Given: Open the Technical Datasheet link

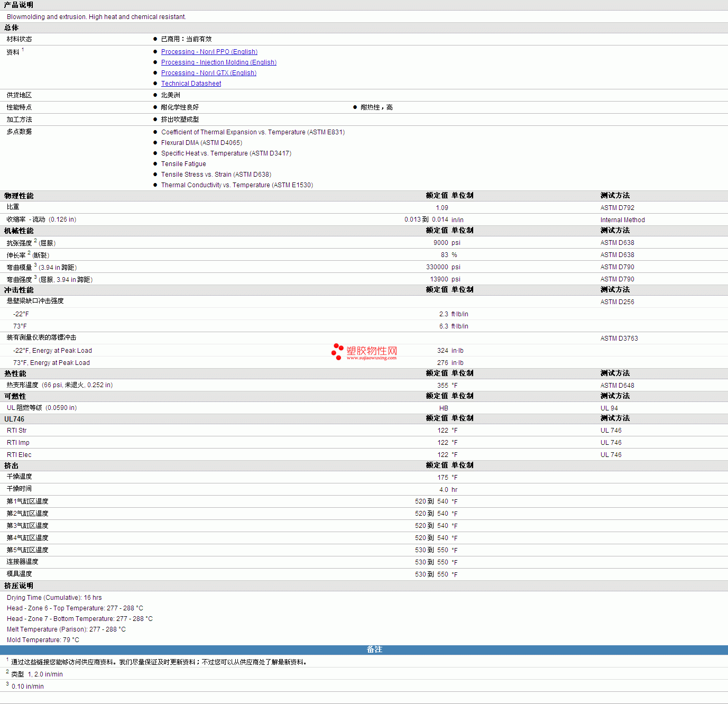Looking at the screenshot, I should click(x=191, y=84).
